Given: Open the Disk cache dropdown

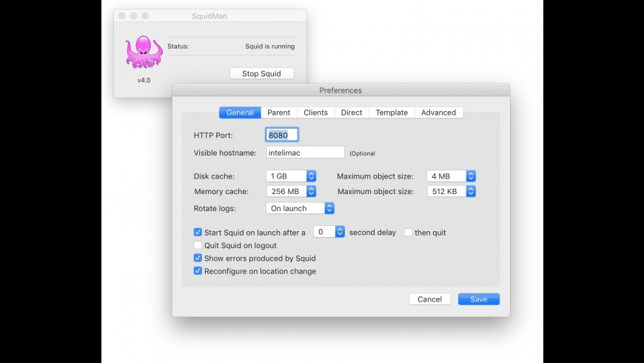Looking at the screenshot, I should click(291, 176).
